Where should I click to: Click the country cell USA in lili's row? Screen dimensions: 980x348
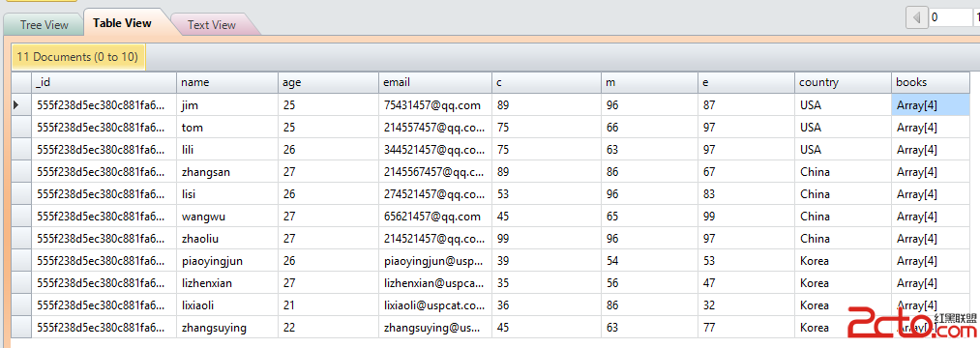[x=844, y=150]
